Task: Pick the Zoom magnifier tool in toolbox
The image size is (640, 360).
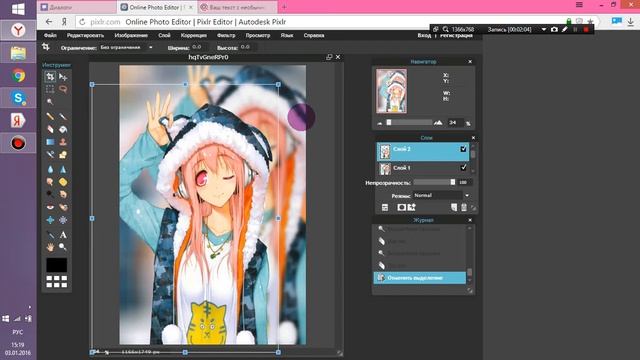Action: (63, 247)
